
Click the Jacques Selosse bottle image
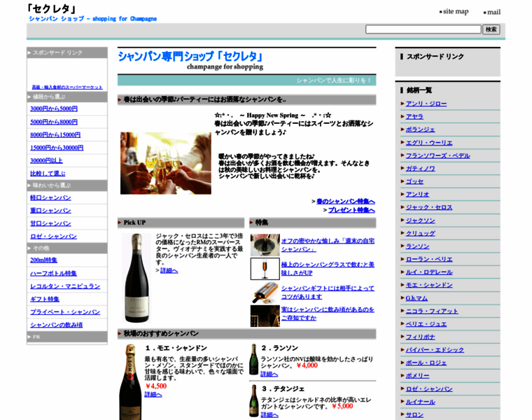tap(136, 277)
